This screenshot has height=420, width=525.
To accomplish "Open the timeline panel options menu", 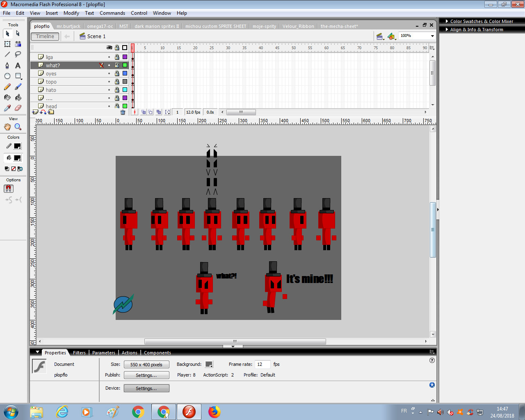I will tap(432, 48).
